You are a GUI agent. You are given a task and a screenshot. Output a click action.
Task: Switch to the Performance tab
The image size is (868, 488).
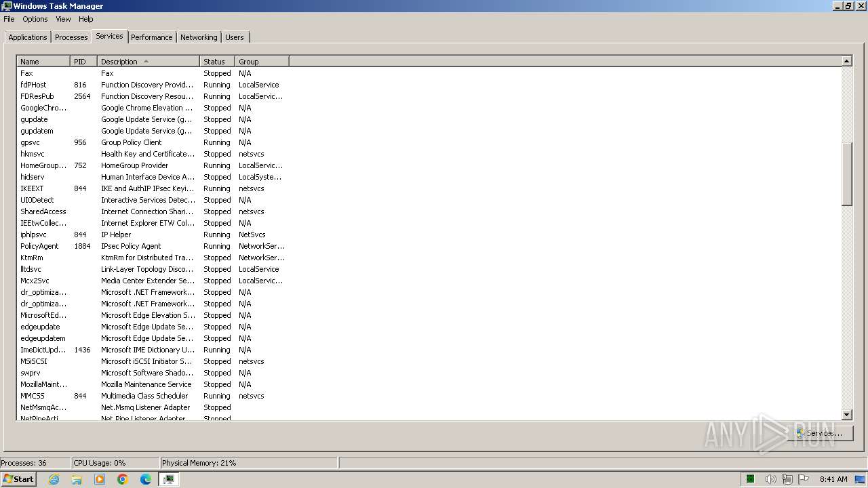[152, 37]
